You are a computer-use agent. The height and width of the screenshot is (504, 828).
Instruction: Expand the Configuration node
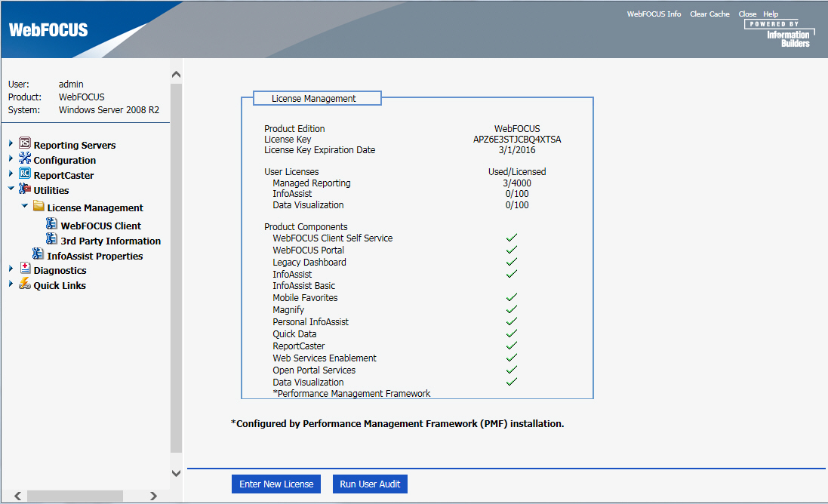[11, 158]
